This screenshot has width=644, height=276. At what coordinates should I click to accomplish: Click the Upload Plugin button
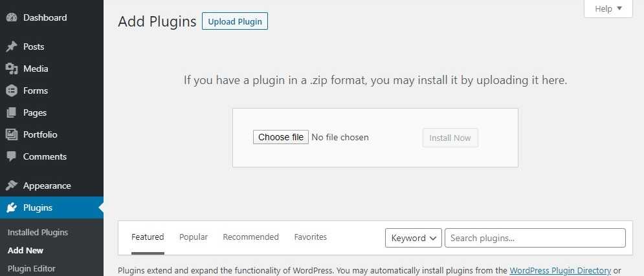[235, 21]
